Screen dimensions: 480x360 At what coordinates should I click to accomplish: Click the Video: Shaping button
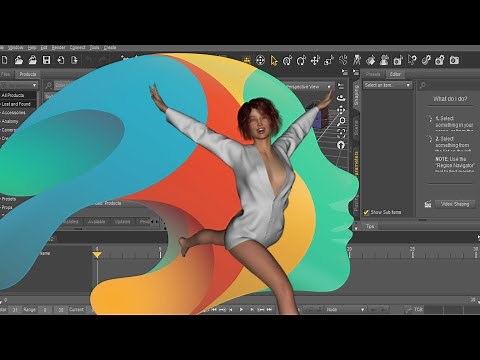[455, 204]
